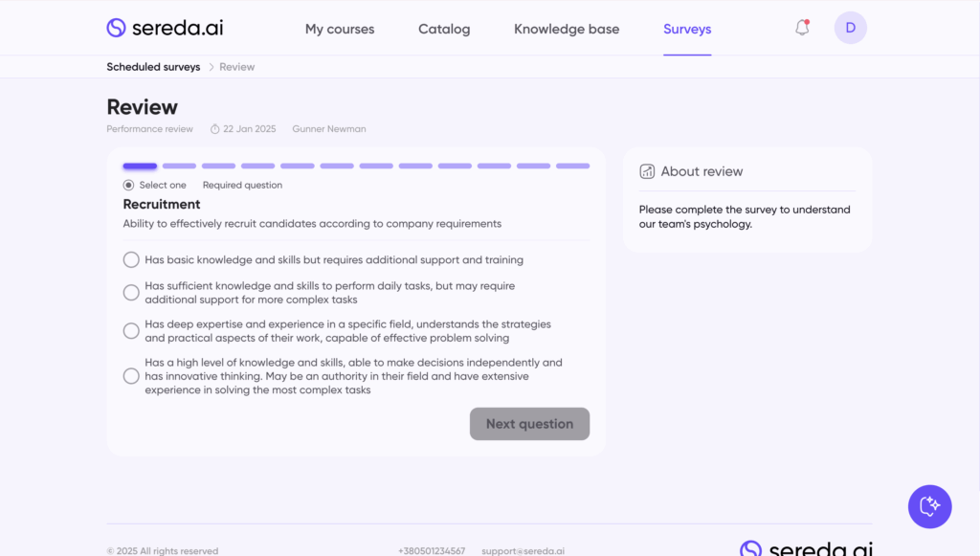The width and height of the screenshot is (980, 556).
Task: Click the support@sereda.ai email link
Action: (x=523, y=551)
